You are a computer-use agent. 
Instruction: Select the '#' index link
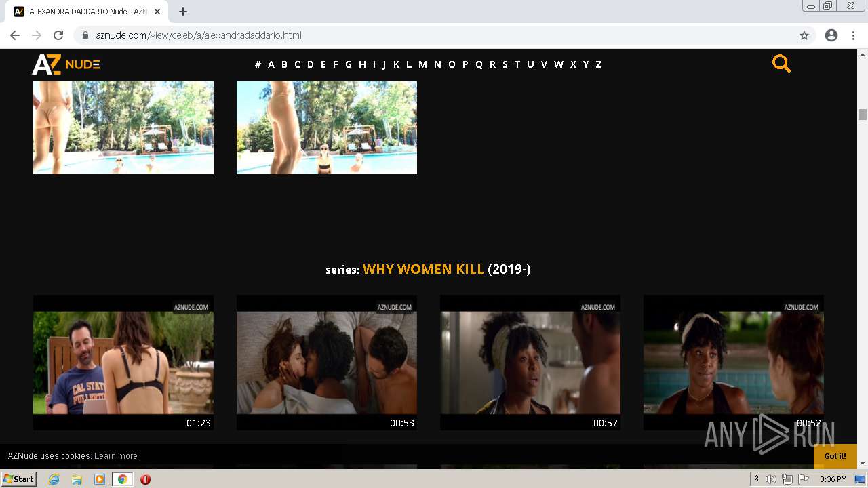(258, 64)
